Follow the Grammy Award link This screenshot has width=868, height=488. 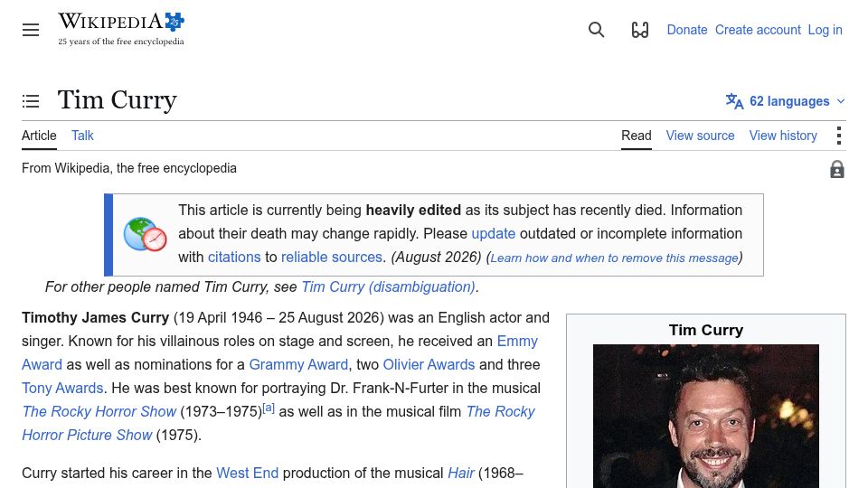(x=298, y=364)
